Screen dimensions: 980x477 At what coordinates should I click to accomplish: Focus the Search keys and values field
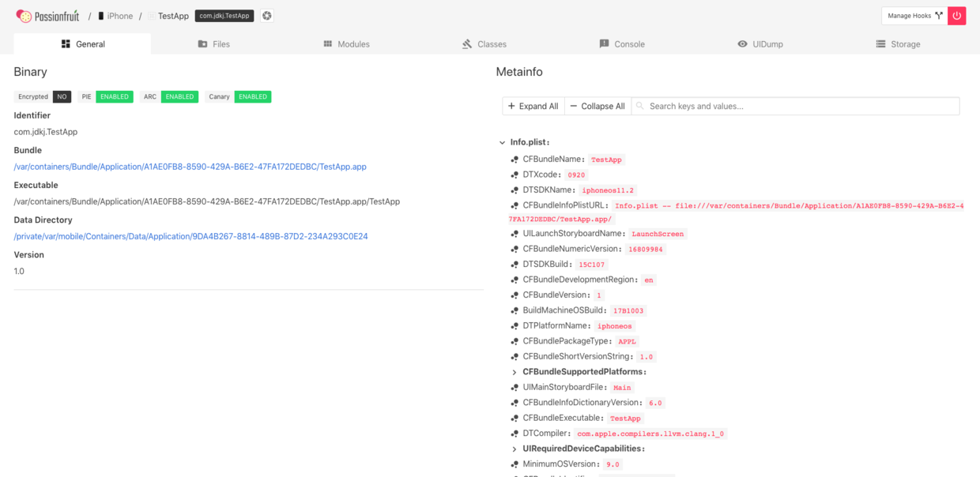coord(795,106)
